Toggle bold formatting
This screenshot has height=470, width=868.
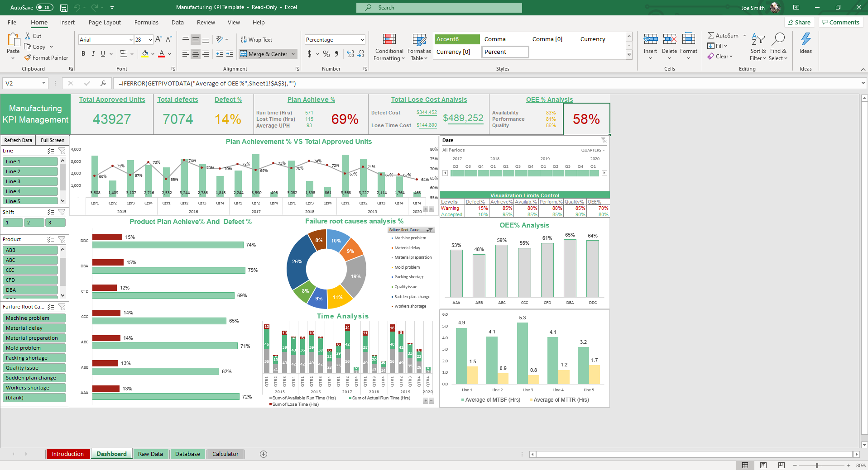(x=83, y=53)
